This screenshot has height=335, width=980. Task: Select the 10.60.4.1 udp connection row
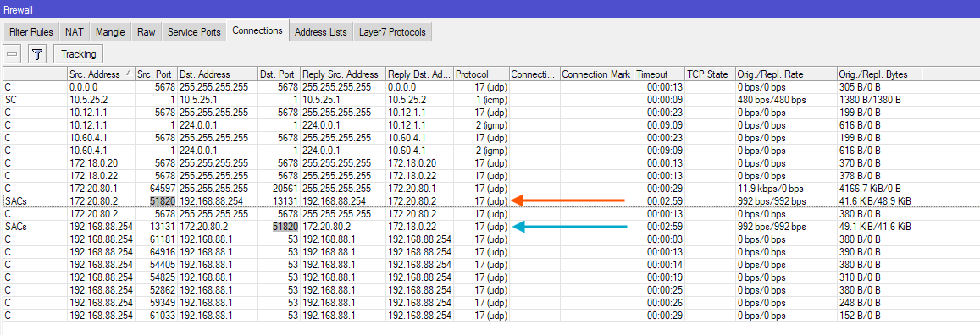(x=462, y=138)
